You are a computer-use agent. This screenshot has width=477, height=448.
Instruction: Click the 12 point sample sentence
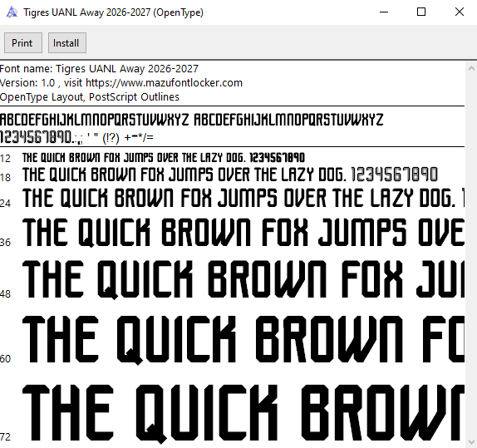pos(164,158)
